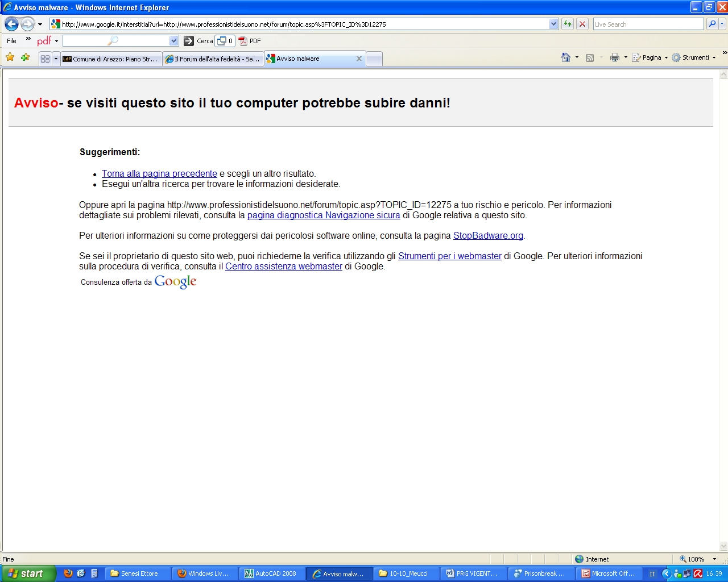
Task: Expand the command bar overflow chevron
Action: 725,53
